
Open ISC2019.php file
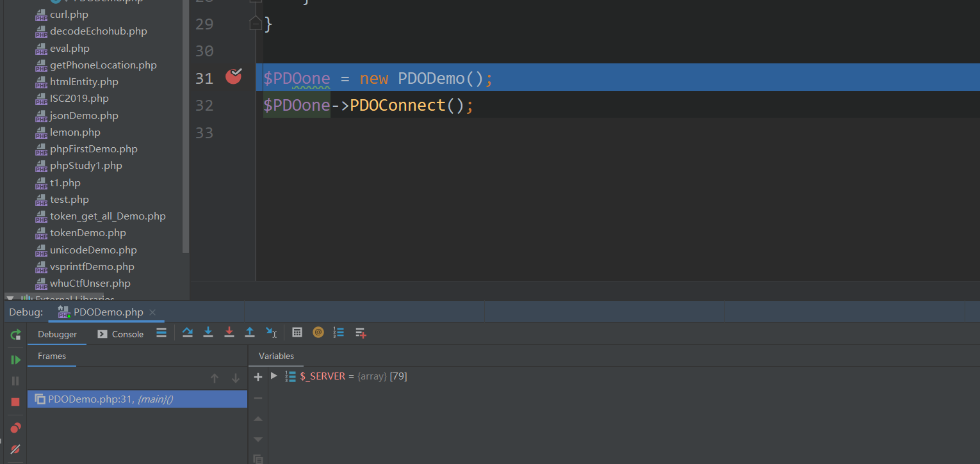pos(72,99)
